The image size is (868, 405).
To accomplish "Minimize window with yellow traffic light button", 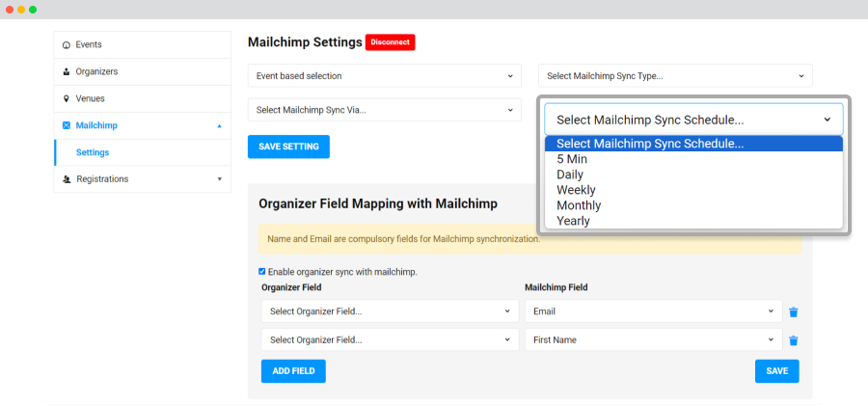I will coord(21,10).
